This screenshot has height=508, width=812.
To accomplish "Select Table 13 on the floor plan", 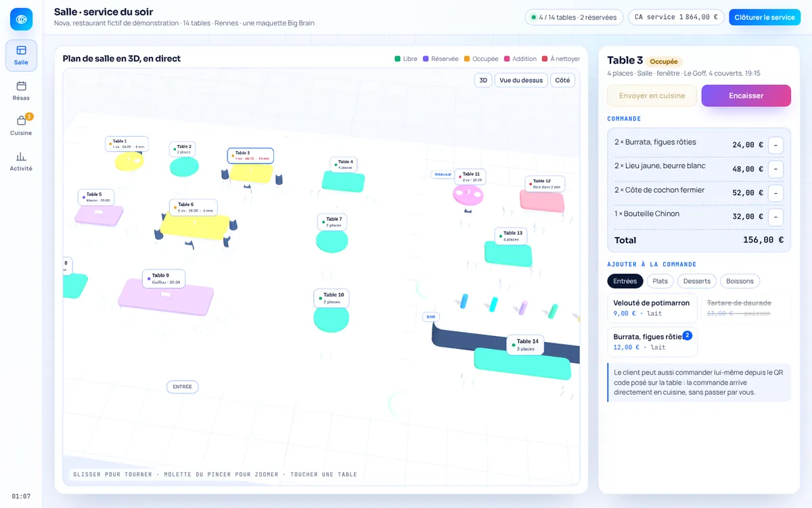I will [x=511, y=236].
